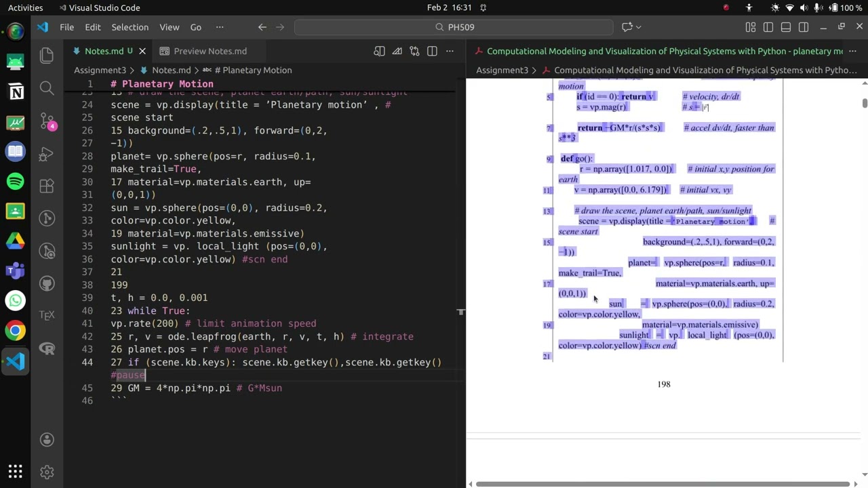This screenshot has height=488, width=868.
Task: Click the sticky header '# Planetary Motion'
Action: tap(162, 84)
